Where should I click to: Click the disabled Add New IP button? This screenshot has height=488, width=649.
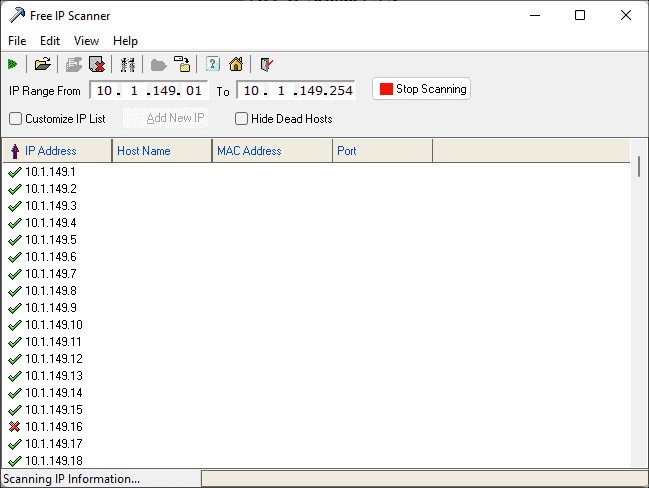pos(166,118)
